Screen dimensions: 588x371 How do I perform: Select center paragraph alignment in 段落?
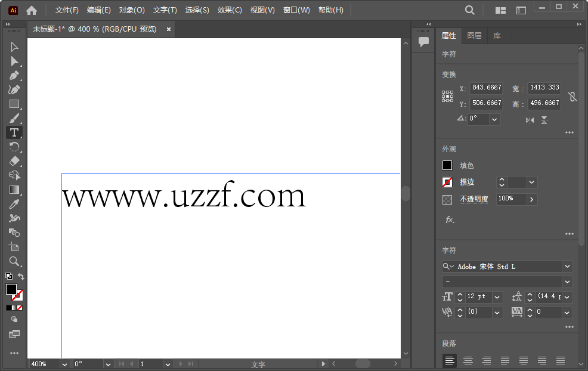pos(468,360)
